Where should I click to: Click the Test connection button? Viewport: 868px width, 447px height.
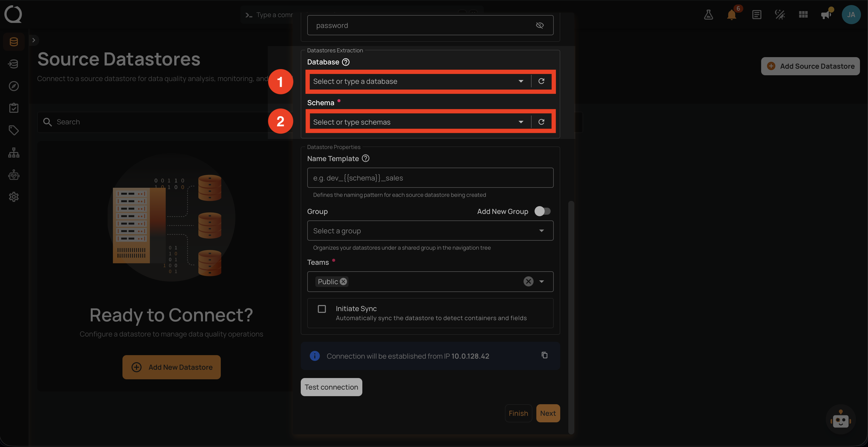pyautogui.click(x=331, y=387)
